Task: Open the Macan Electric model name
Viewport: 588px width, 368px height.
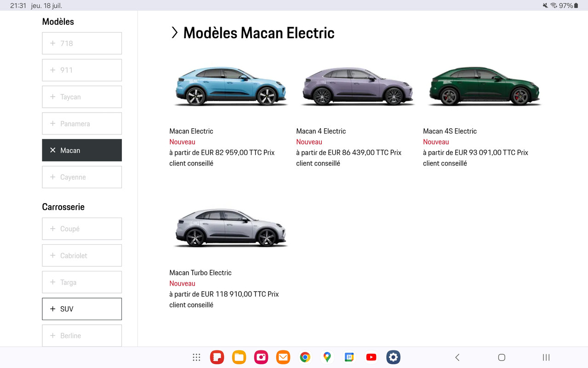Action: pos(191,131)
